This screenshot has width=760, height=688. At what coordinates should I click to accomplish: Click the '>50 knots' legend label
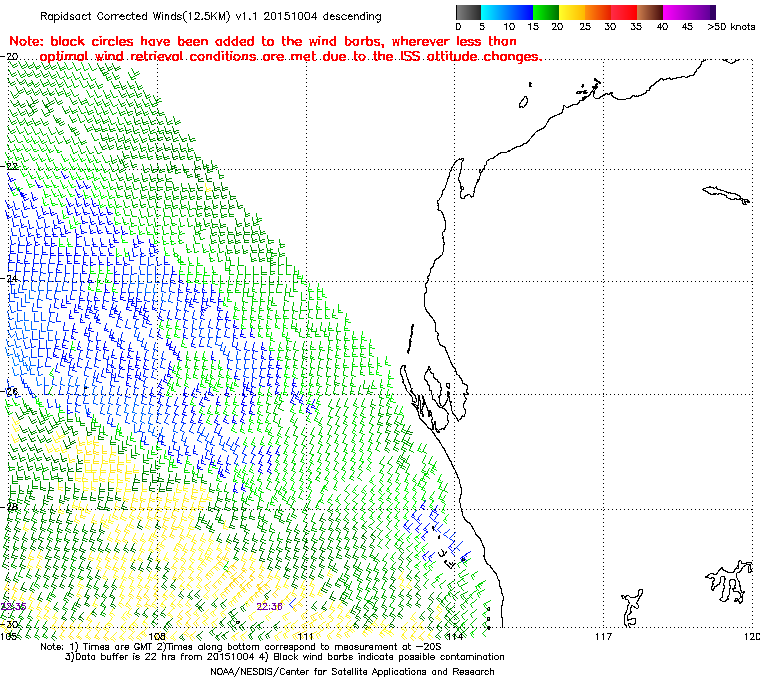731,27
